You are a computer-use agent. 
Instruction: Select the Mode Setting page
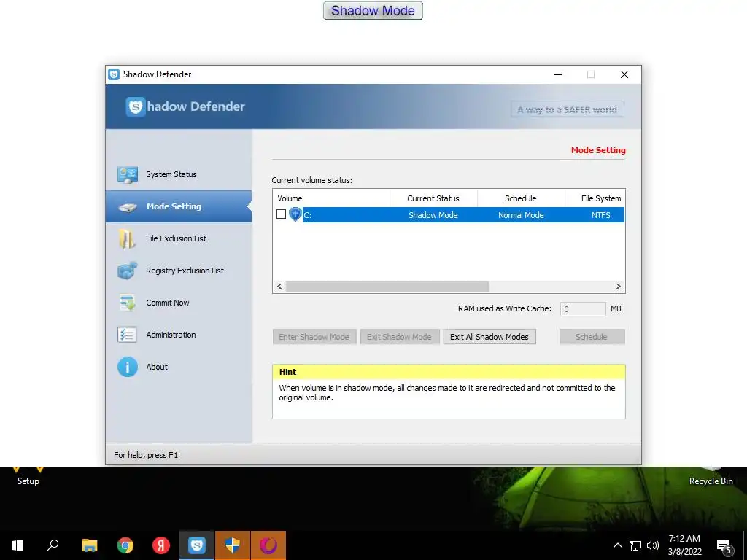[x=179, y=206]
